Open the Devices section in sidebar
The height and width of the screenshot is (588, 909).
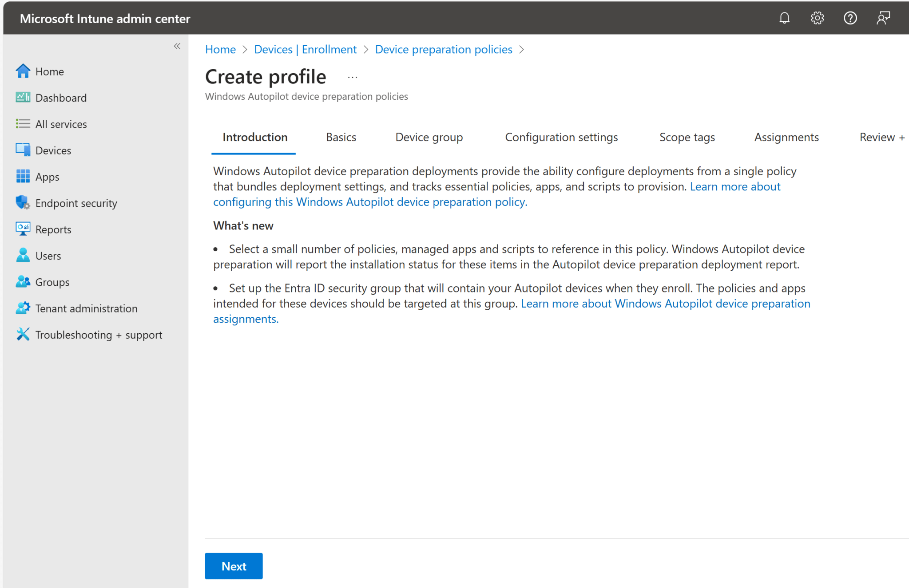pos(53,150)
